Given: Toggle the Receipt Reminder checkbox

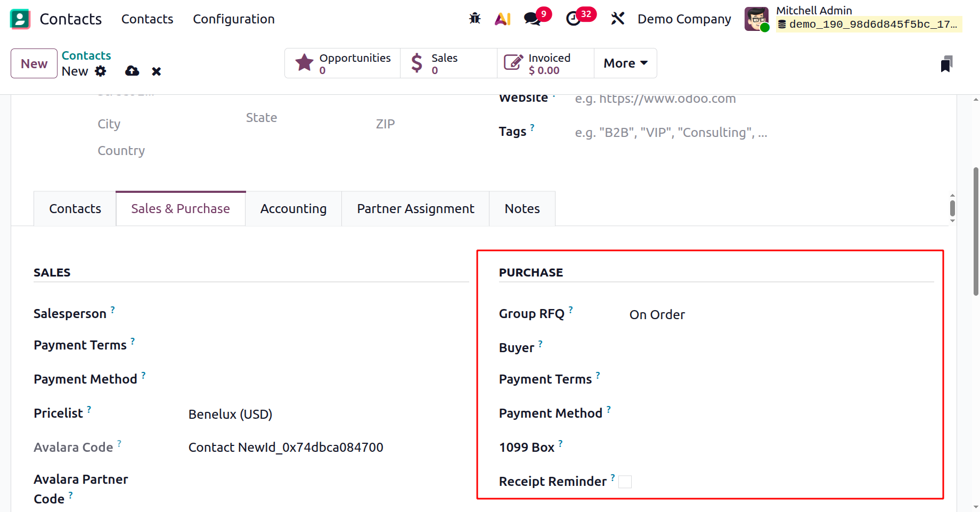Looking at the screenshot, I should click(x=625, y=482).
